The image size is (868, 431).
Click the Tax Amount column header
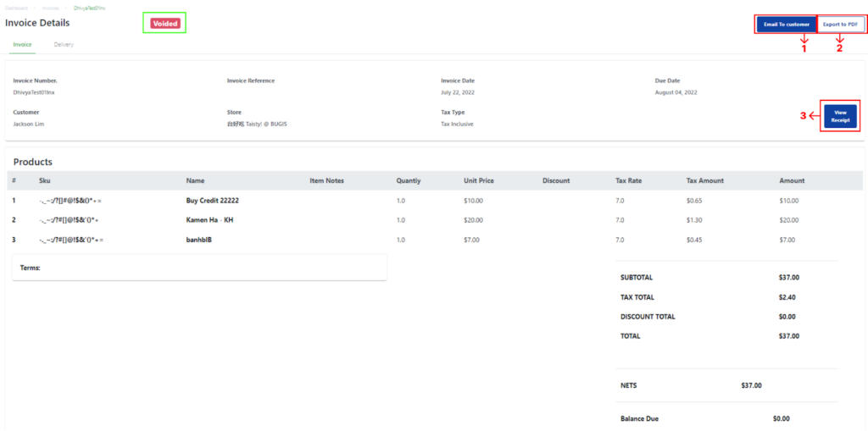click(x=704, y=180)
